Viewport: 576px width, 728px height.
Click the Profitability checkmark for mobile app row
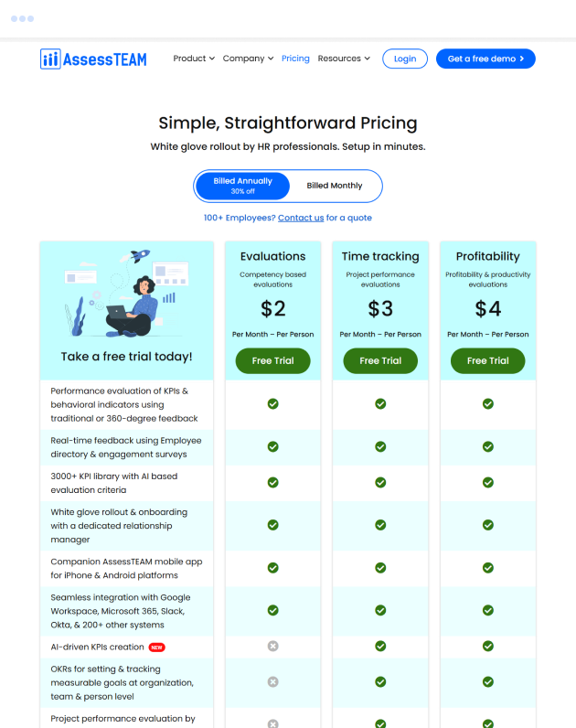(x=488, y=568)
